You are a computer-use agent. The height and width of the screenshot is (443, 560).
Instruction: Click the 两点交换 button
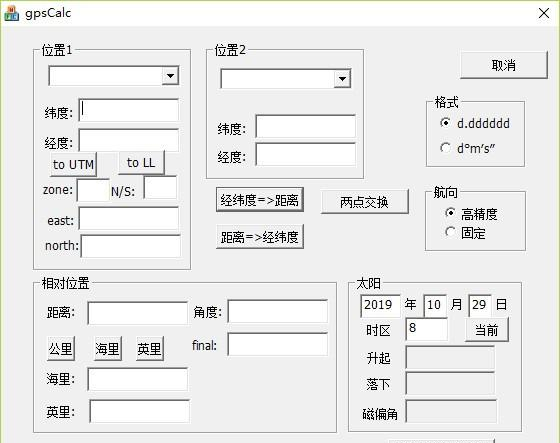pyautogui.click(x=364, y=202)
